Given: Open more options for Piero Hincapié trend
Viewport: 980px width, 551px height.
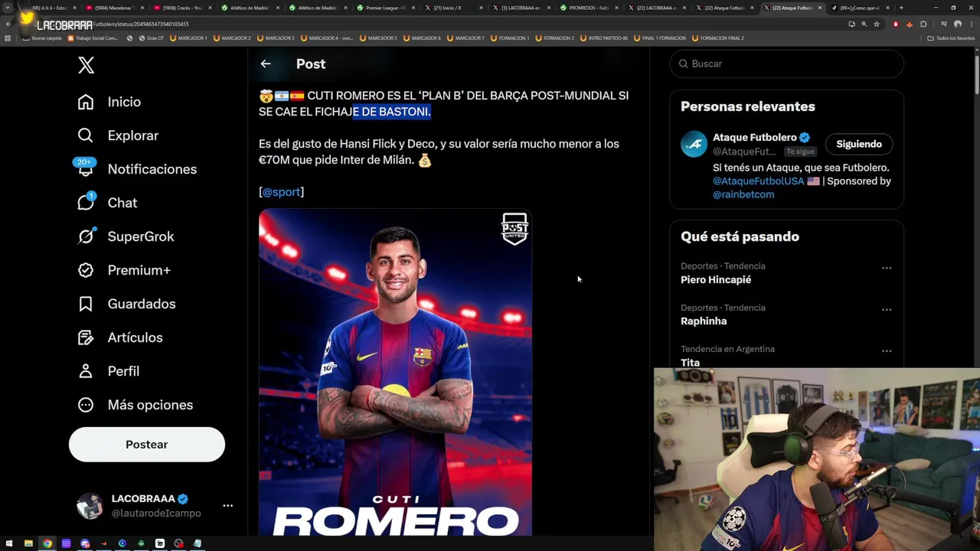Looking at the screenshot, I should pos(887,268).
